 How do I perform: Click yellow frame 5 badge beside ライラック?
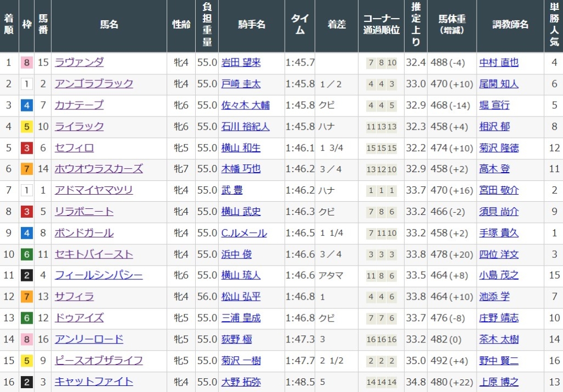[26, 126]
